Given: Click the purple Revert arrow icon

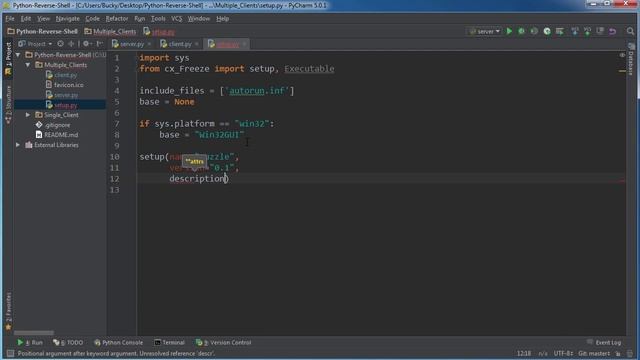Looking at the screenshot, I should 612,31.
